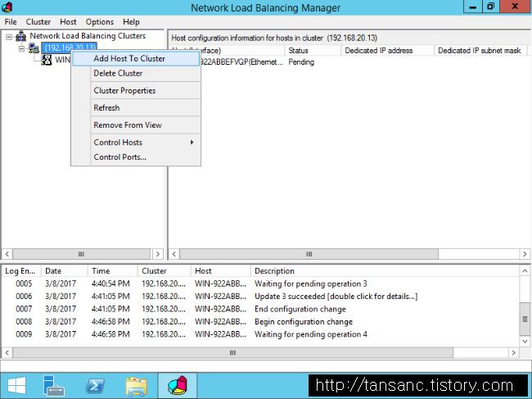Click the cluster 192.168.20.13 computer icon
Screen dimensions: 532x399
tap(34, 48)
